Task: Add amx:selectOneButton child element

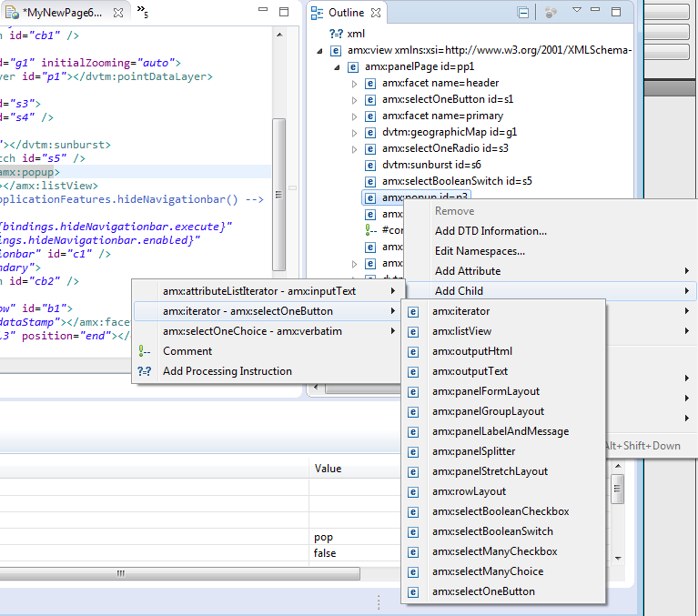Action: pos(503,591)
